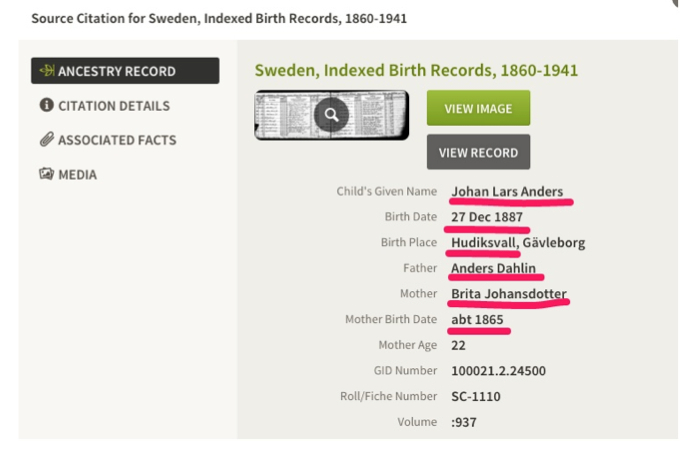Click the Ancestry leaf icon
Image resolution: width=687 pixels, height=455 pixels.
pyautogui.click(x=47, y=71)
